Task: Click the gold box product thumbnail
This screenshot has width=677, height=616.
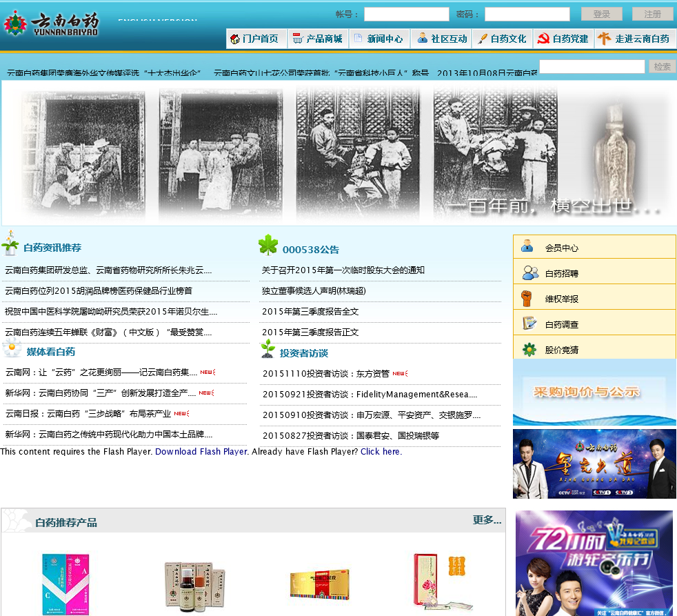Action: pyautogui.click(x=319, y=584)
